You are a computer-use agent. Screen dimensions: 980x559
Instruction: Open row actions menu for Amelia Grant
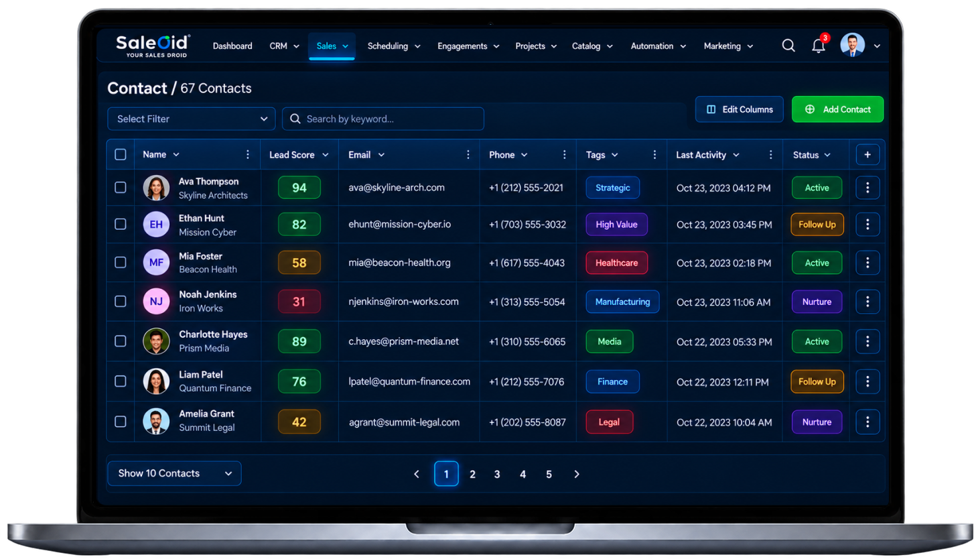(867, 422)
